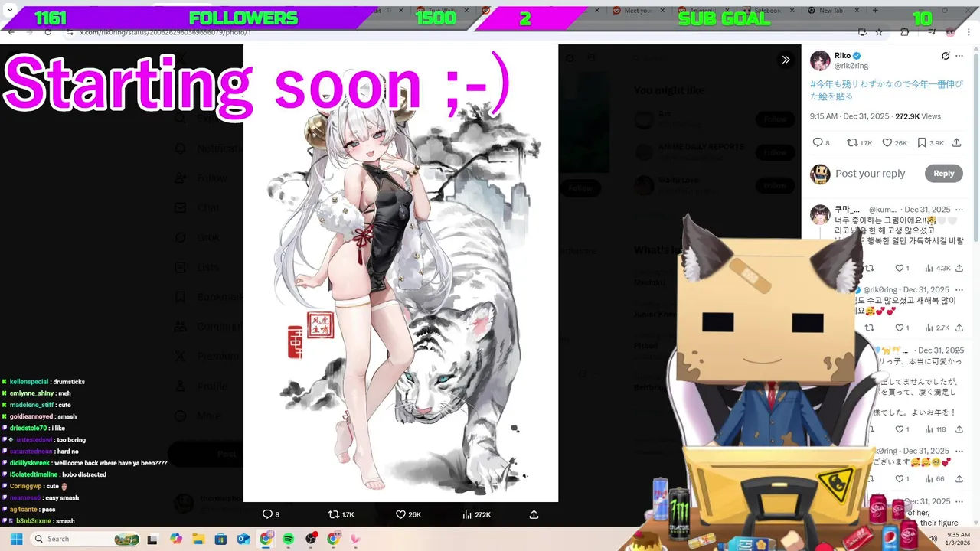Open a new browser tab with the plus
Viewport: 980px width, 551px height.
[x=875, y=11]
